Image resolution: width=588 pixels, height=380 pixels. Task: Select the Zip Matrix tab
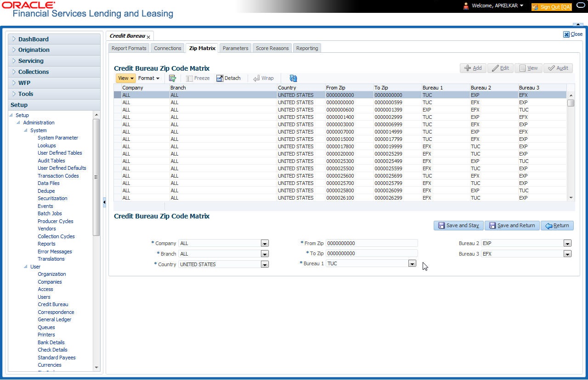(x=203, y=48)
